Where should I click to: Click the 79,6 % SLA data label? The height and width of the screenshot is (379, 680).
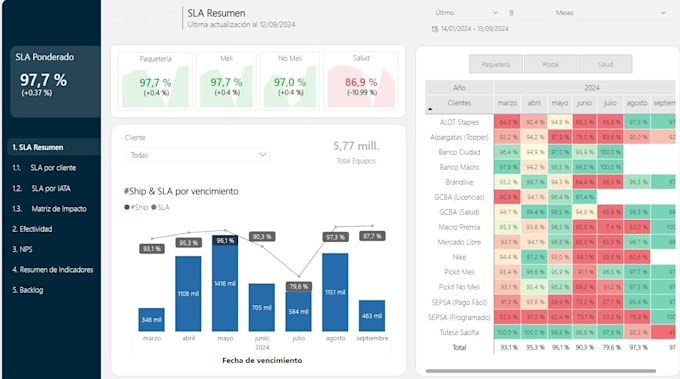pos(298,287)
